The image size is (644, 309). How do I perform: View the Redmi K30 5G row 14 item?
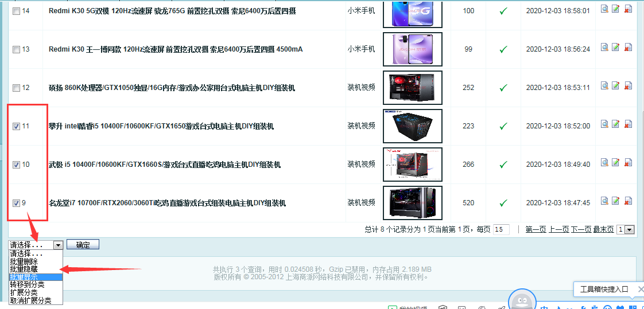(604, 9)
